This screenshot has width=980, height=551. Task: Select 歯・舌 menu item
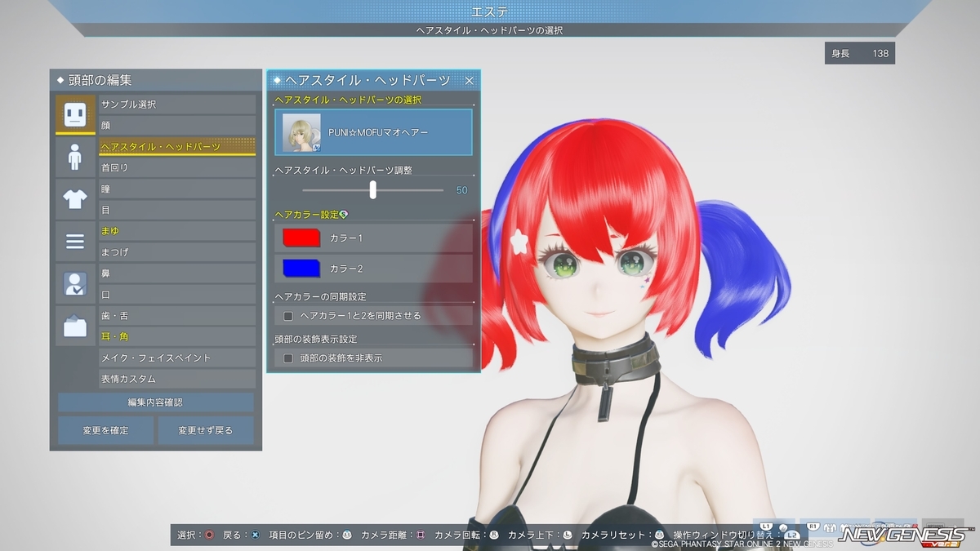click(177, 316)
